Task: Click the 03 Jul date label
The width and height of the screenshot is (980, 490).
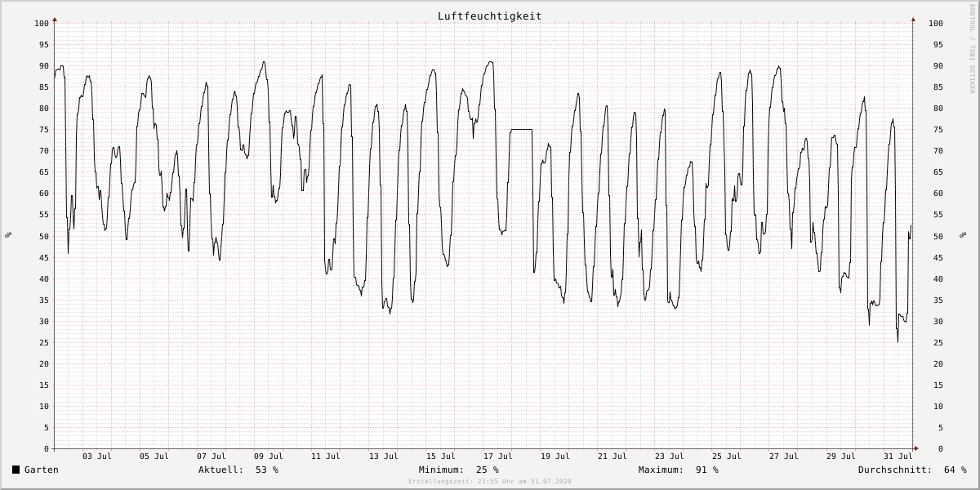Action: tap(97, 457)
